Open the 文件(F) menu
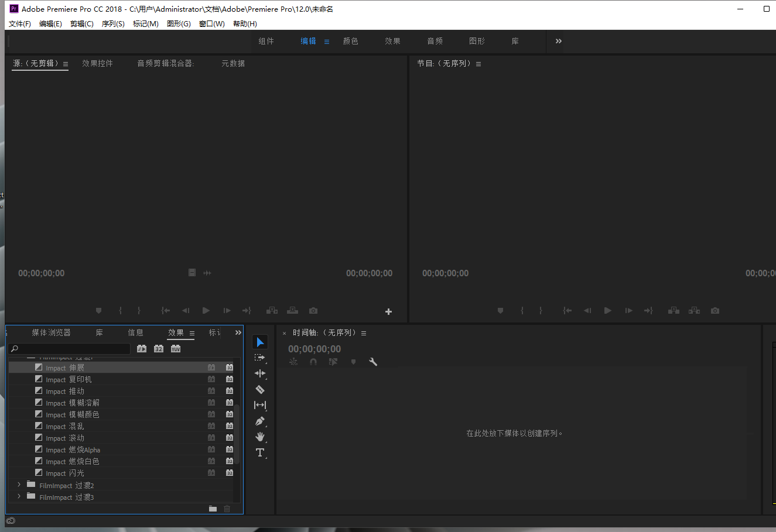Viewport: 776px width, 532px height. point(20,24)
